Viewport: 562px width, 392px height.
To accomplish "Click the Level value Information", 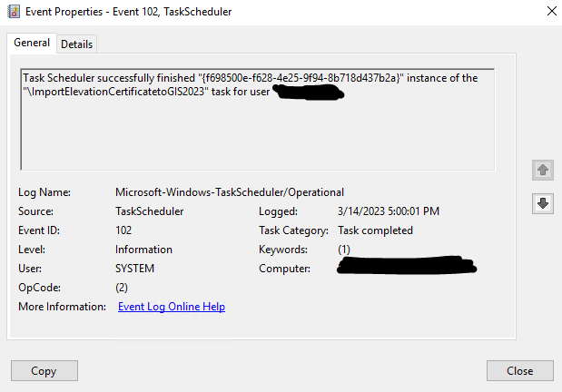I will point(143,250).
